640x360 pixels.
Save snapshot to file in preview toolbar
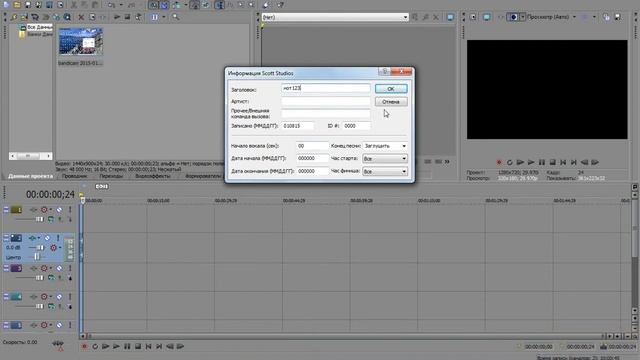tap(618, 17)
